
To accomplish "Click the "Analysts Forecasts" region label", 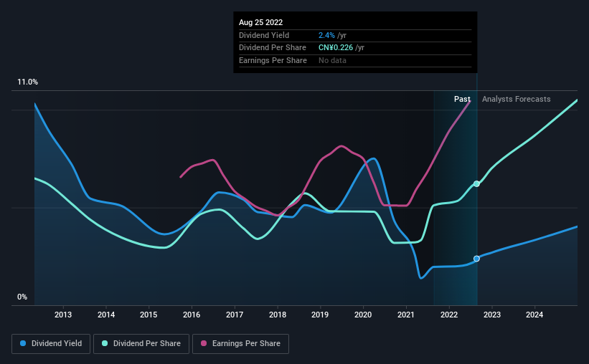I will [x=517, y=99].
